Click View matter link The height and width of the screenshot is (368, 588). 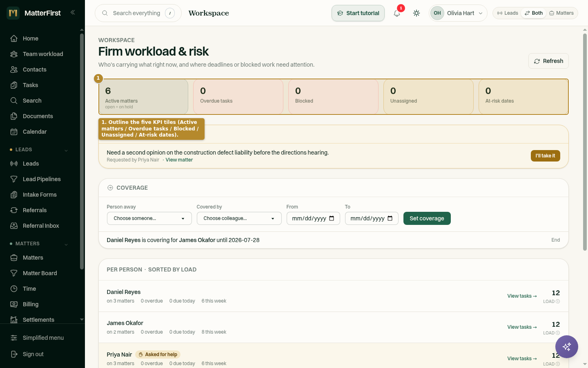pyautogui.click(x=179, y=160)
